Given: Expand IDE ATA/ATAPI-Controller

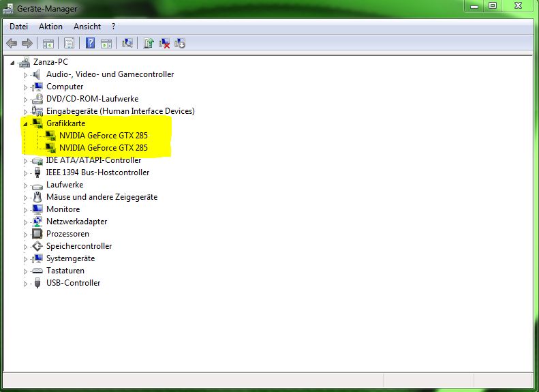Looking at the screenshot, I should click(x=25, y=161).
